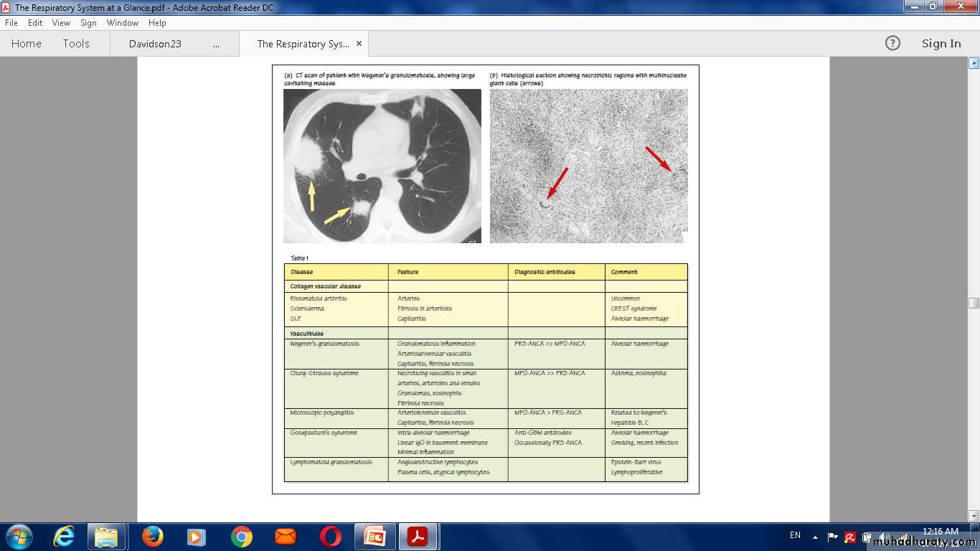Show hidden system tray icons
The image size is (980, 551).
(815, 537)
